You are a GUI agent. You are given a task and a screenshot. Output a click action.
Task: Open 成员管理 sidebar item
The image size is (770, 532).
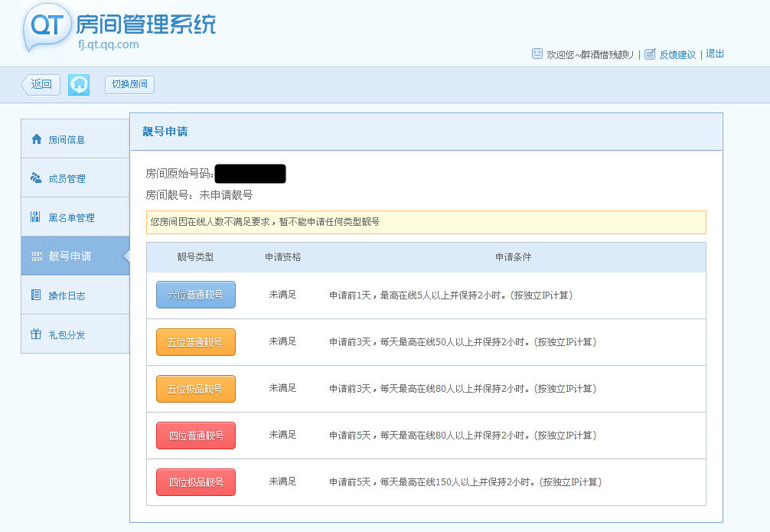tap(75, 178)
